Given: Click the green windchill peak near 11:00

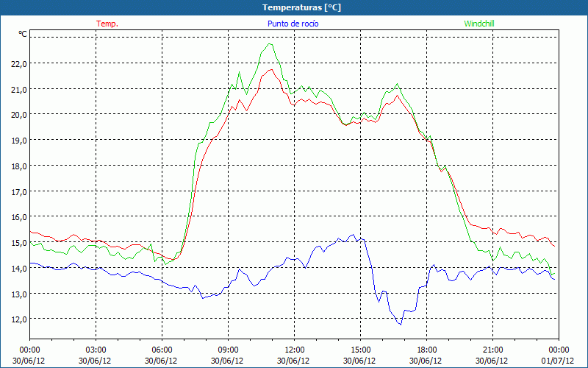Looking at the screenshot, I should [x=270, y=44].
